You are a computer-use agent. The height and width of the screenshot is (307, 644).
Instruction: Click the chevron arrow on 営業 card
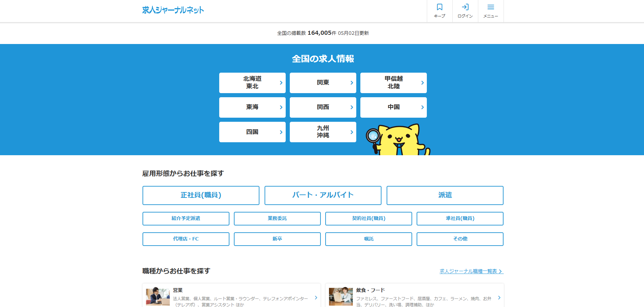pos(316,298)
